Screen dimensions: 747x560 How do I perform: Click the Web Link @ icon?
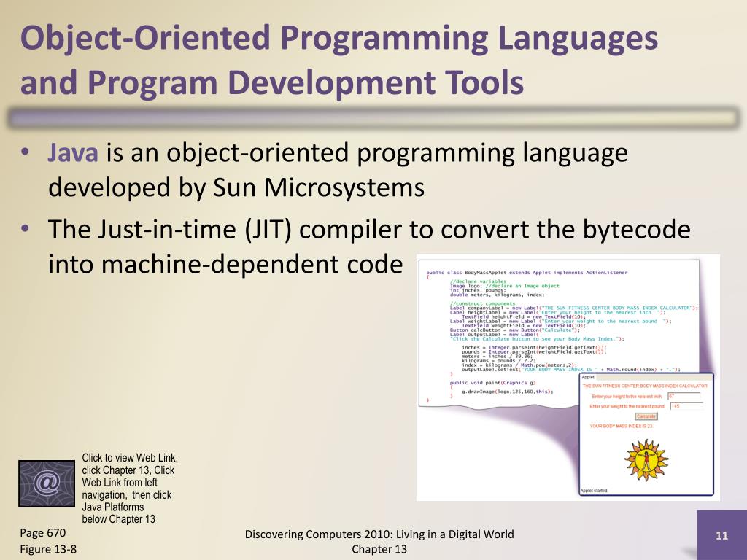[47, 483]
